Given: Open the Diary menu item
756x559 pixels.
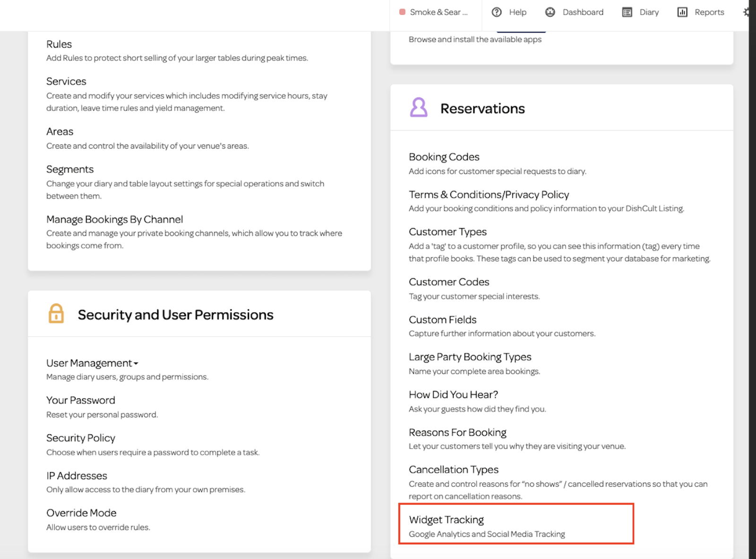Looking at the screenshot, I should coord(649,12).
